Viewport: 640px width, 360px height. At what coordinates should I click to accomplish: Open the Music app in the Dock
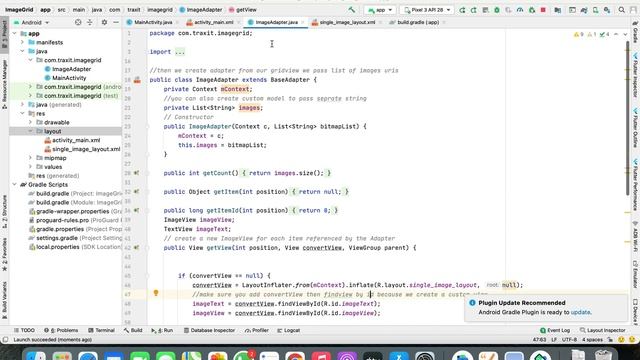[321, 356]
